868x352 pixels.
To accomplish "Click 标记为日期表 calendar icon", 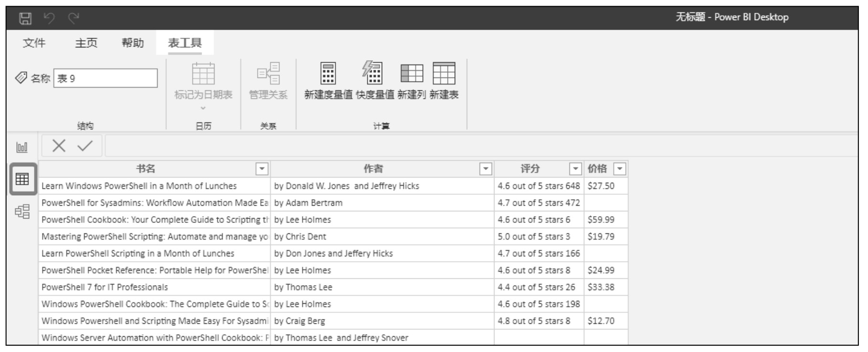I will tap(203, 74).
